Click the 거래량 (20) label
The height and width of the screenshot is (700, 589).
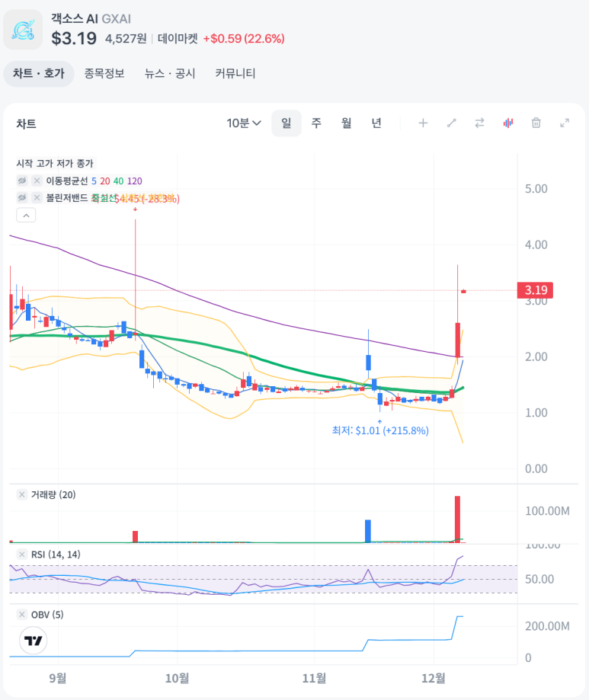[53, 494]
